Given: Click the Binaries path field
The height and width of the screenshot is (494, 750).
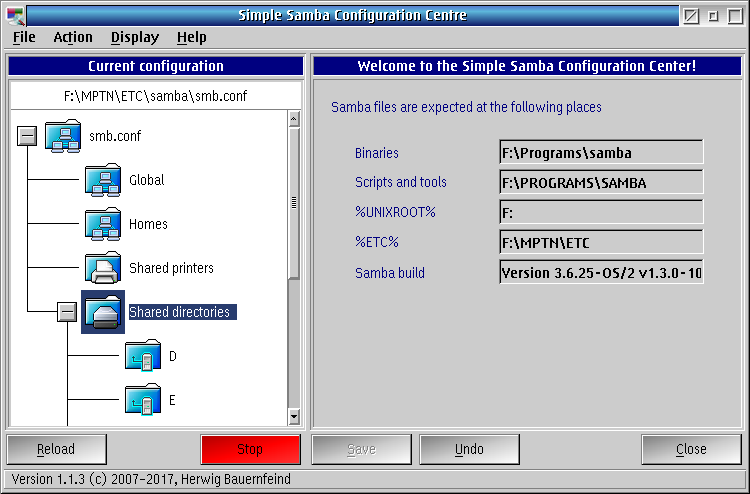Looking at the screenshot, I should pyautogui.click(x=601, y=153).
